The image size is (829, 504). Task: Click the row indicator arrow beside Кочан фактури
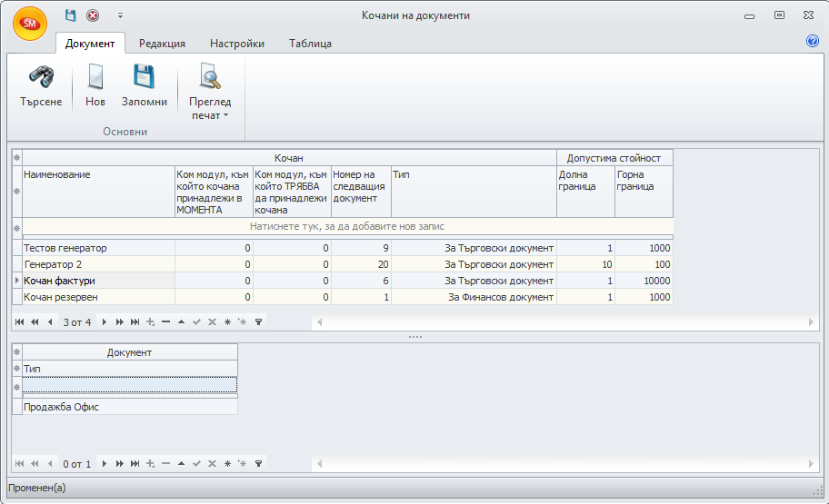(x=17, y=281)
